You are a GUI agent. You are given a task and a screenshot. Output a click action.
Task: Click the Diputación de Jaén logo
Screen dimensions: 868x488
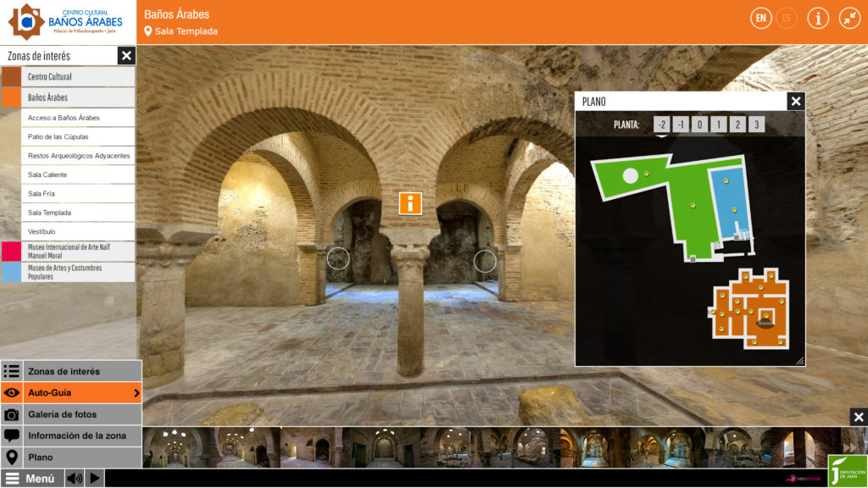[x=848, y=471]
